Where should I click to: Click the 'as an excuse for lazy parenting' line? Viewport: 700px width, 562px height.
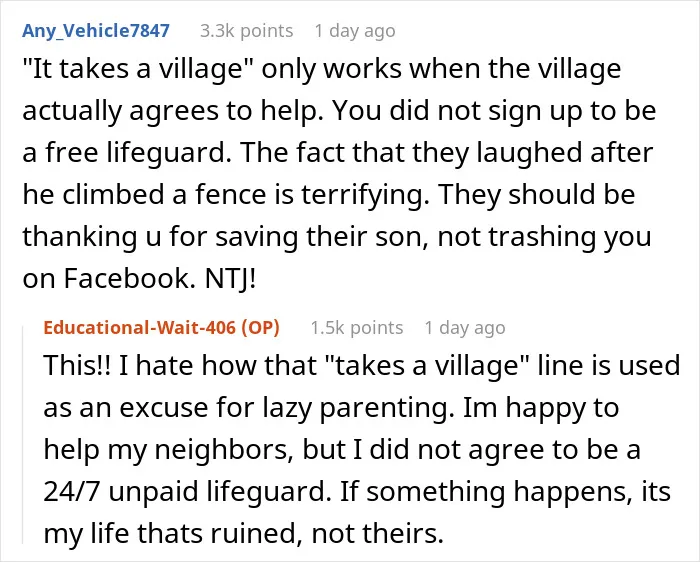point(331,408)
